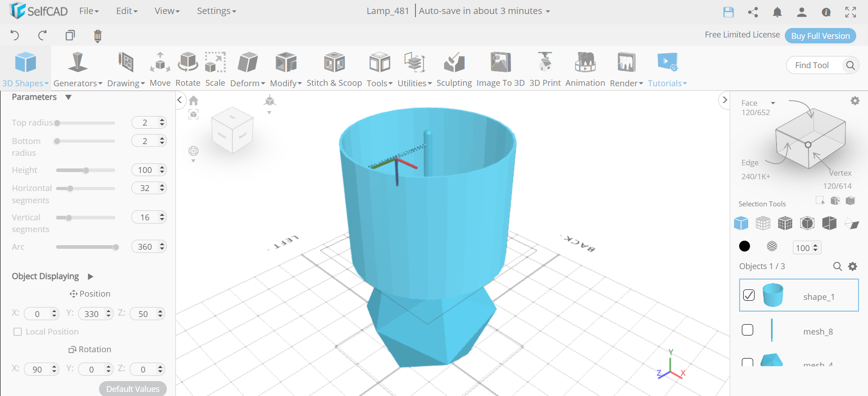868x396 pixels.
Task: Open the Tutorials menu
Action: (667, 69)
